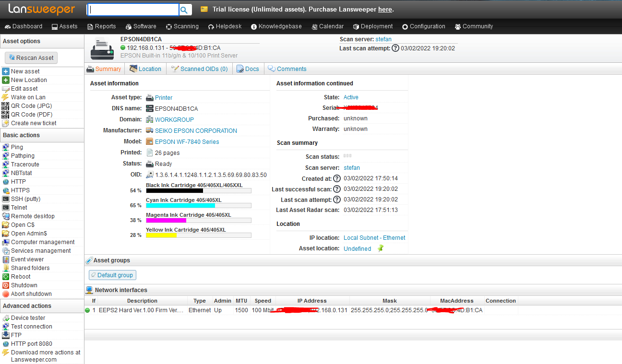Viewport: 622px width, 364px height.
Task: Click Download more actions at Lansweeper.com
Action: pyautogui.click(x=46, y=356)
